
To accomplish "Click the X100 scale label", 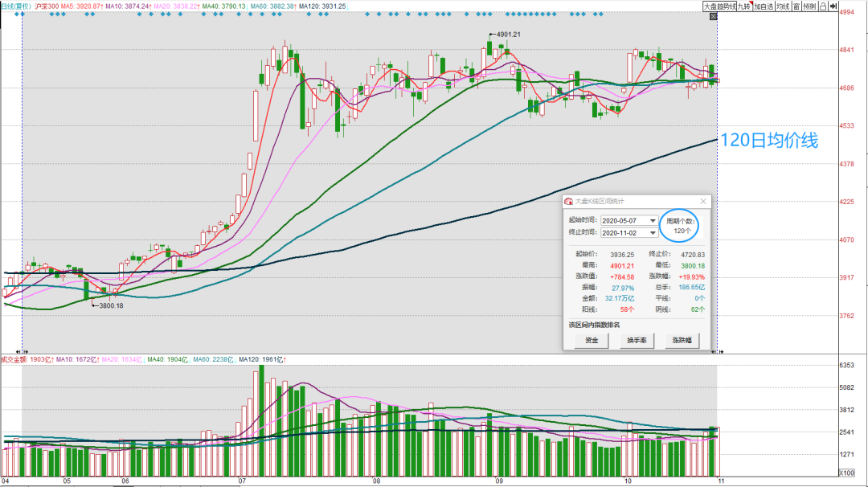I will point(846,473).
